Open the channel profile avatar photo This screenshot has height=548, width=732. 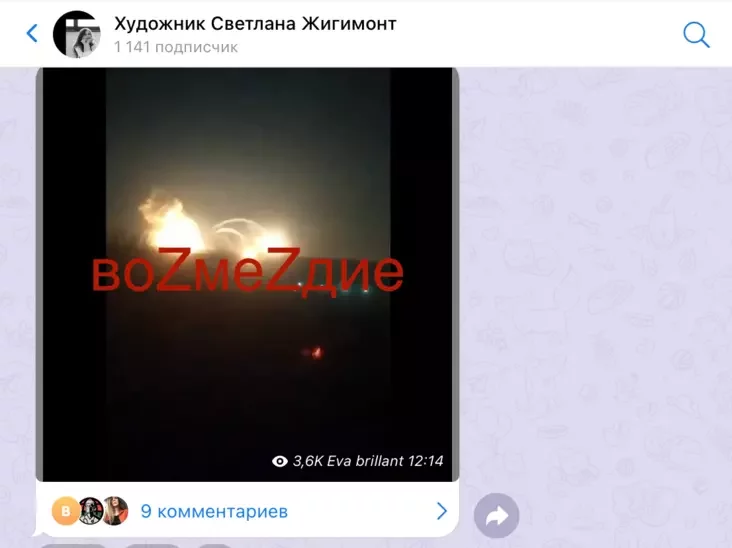[x=77, y=34]
